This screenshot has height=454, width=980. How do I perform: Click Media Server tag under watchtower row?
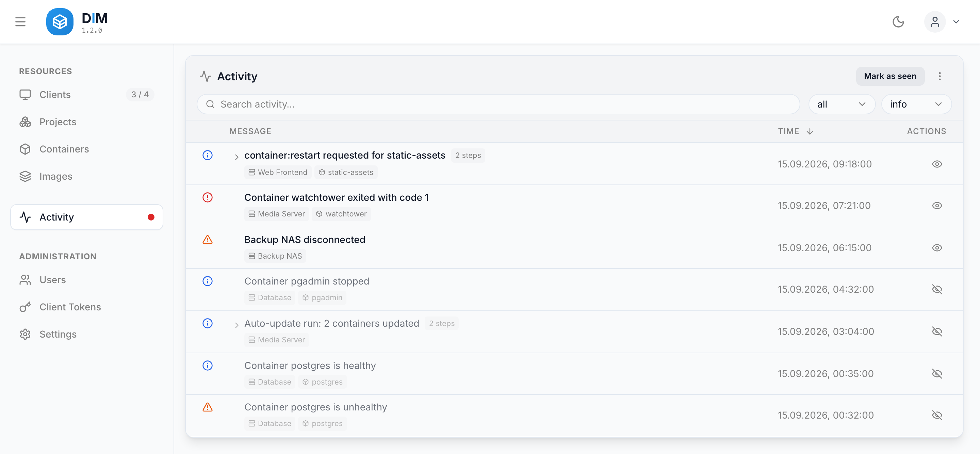point(277,214)
